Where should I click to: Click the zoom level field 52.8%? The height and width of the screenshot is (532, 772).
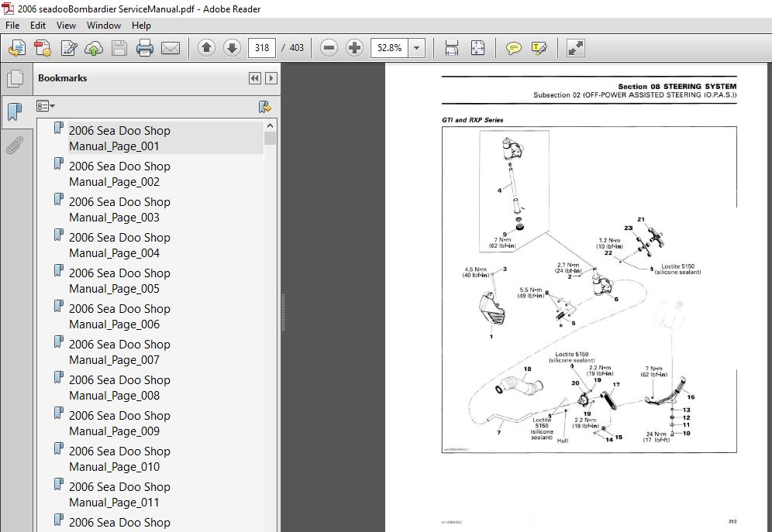coord(389,48)
